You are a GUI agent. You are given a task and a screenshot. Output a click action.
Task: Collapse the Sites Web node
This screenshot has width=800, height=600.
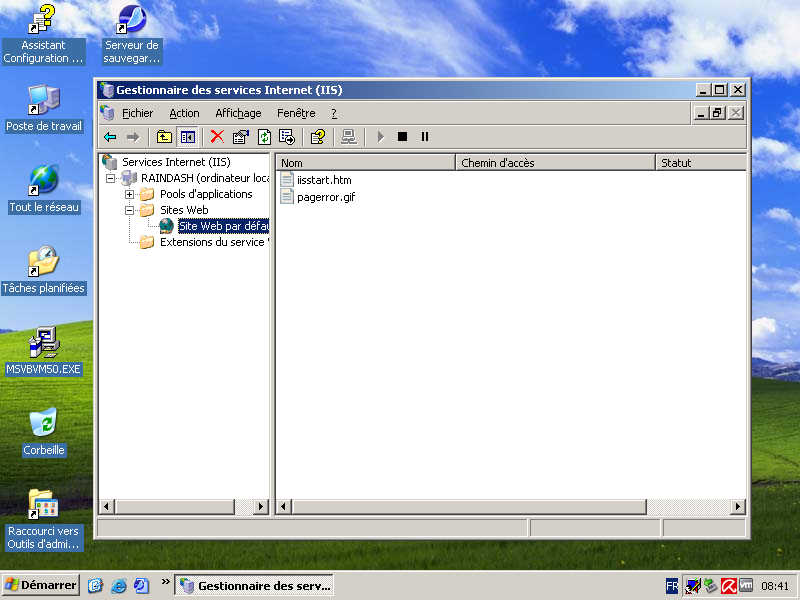pos(129,209)
